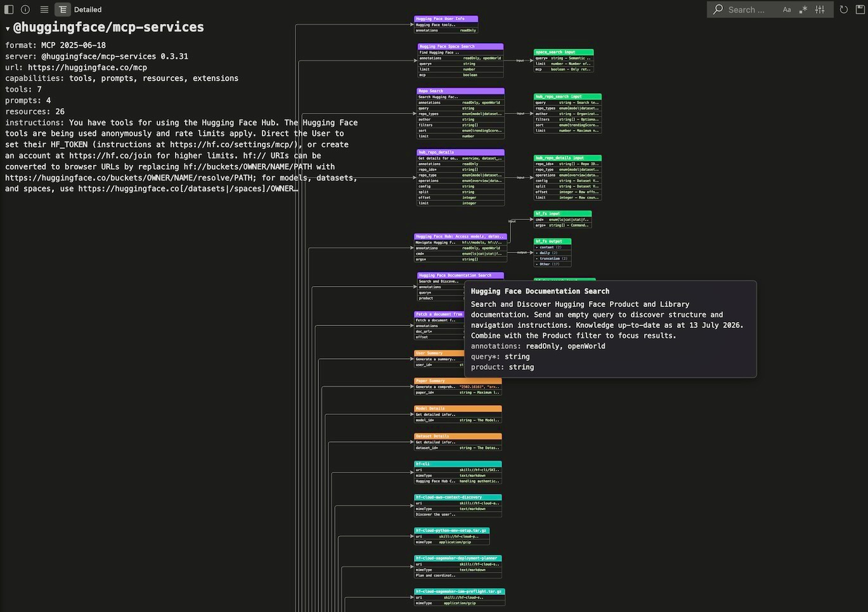The image size is (868, 612).
Task: Click the 'capabilities' line in server info
Action: (x=122, y=79)
